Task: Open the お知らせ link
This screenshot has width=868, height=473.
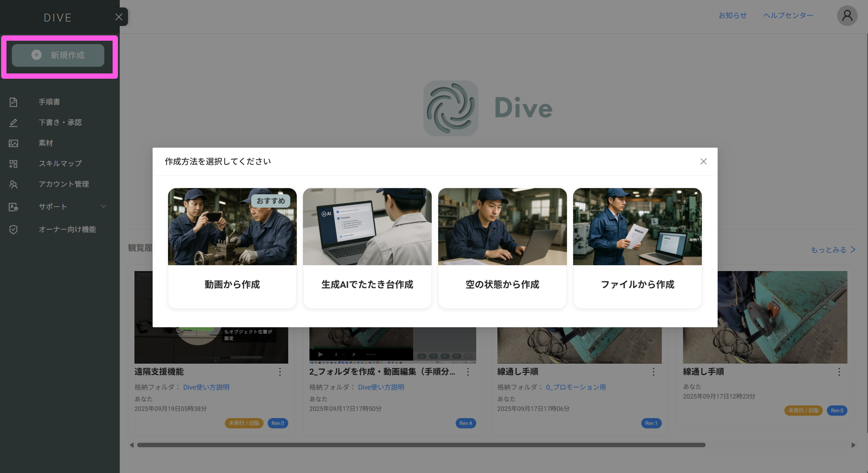Action: [732, 16]
